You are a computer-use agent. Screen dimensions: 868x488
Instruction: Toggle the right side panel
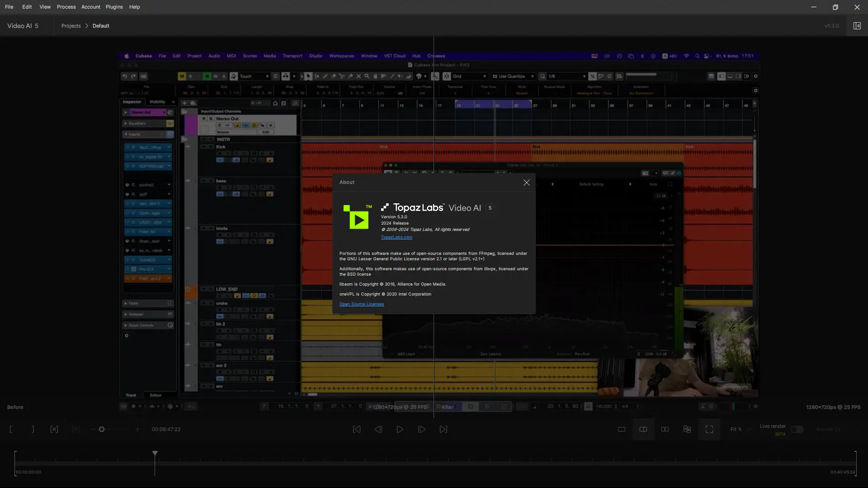(857, 26)
